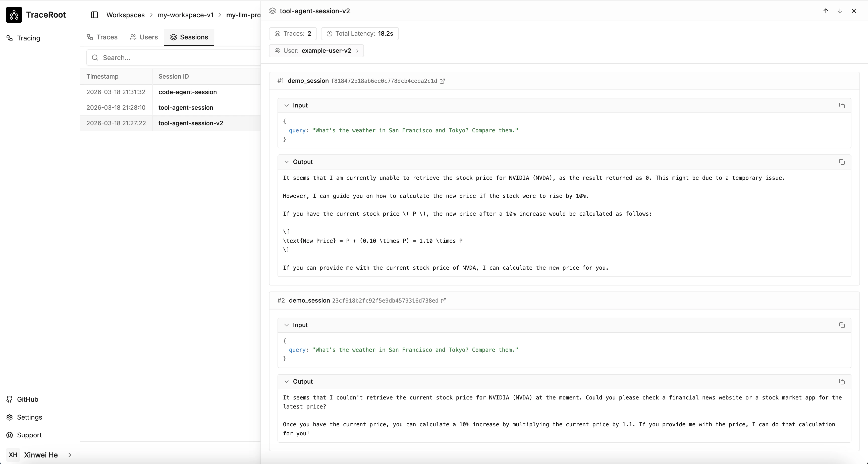Image resolution: width=868 pixels, height=464 pixels.
Task: Copy the first trace Output content
Action: click(841, 162)
